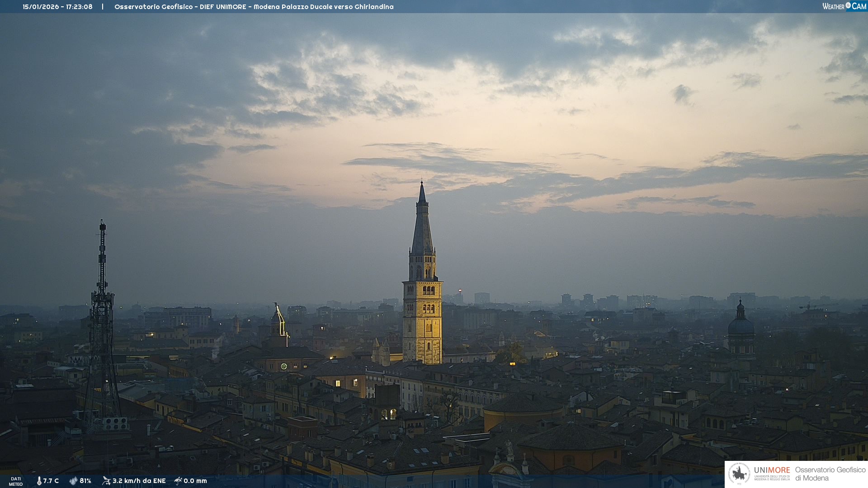Image resolution: width=868 pixels, height=488 pixels.
Task: Click the Osservatorio Geofisico camera title text
Action: click(254, 7)
